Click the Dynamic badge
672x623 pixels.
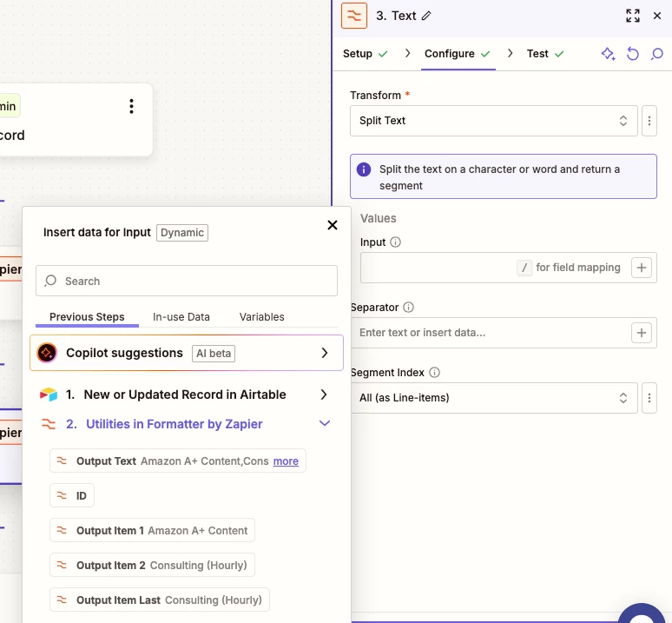[182, 233]
